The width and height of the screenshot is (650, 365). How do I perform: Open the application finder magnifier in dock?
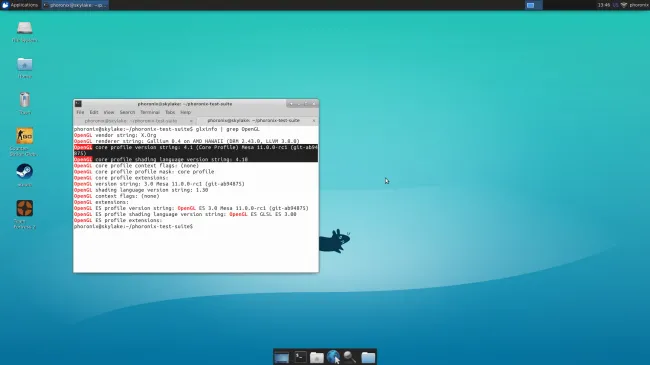tap(350, 357)
